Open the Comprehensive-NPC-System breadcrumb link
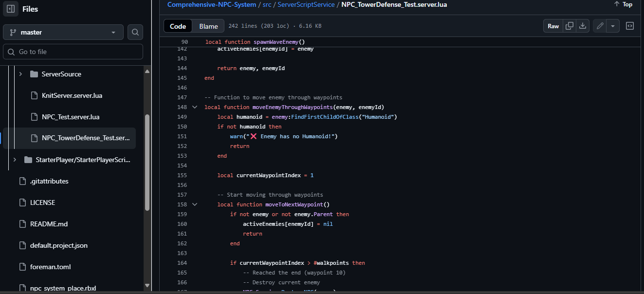Screen dimensions: 644x294 [x=211, y=4]
